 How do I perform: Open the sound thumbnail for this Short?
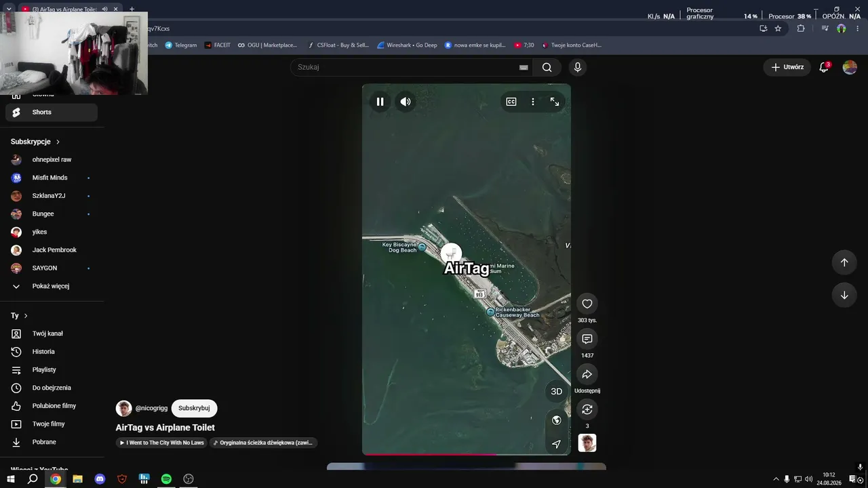point(587,443)
